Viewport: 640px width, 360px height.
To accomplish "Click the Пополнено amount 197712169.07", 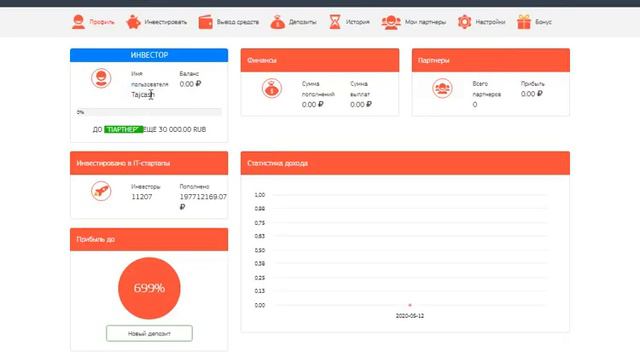I will pyautogui.click(x=203, y=197).
